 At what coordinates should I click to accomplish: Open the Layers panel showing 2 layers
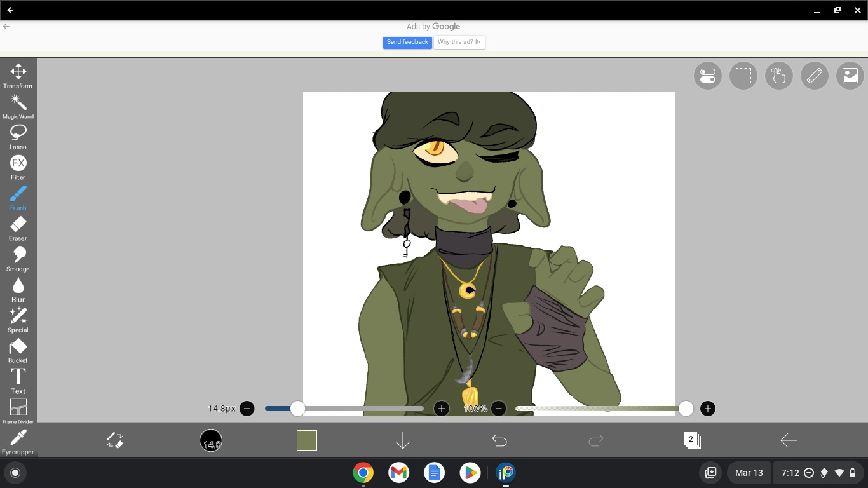pyautogui.click(x=693, y=440)
